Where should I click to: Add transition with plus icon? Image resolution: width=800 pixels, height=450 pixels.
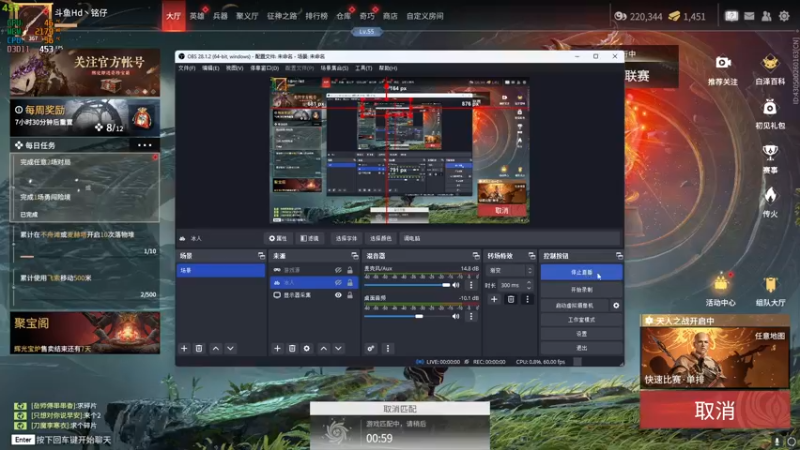[x=494, y=299]
